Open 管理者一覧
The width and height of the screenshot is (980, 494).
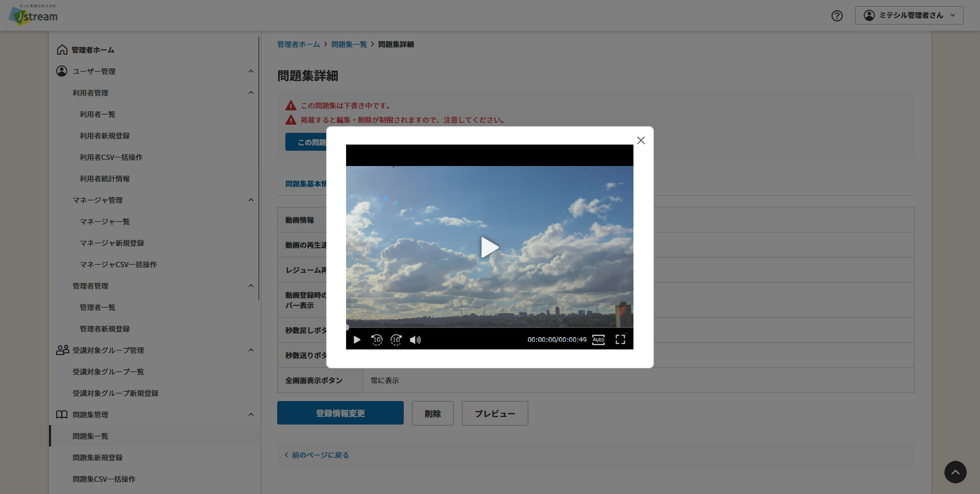(97, 308)
